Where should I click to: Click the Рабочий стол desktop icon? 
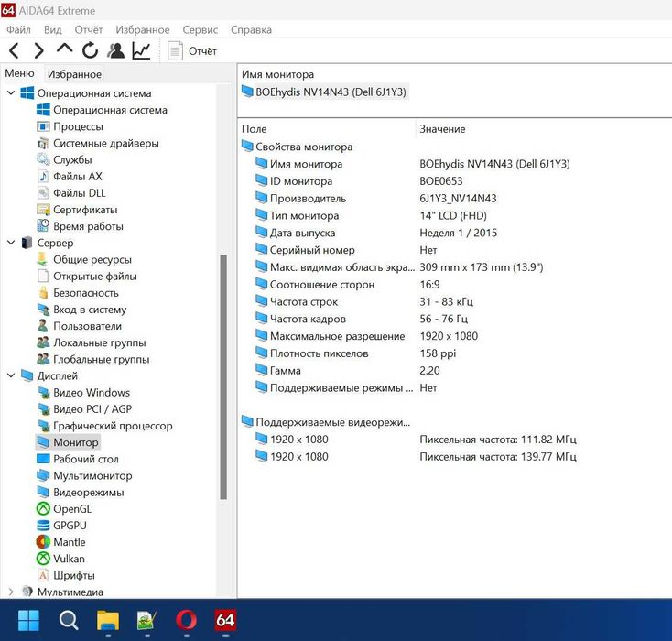coord(43,459)
